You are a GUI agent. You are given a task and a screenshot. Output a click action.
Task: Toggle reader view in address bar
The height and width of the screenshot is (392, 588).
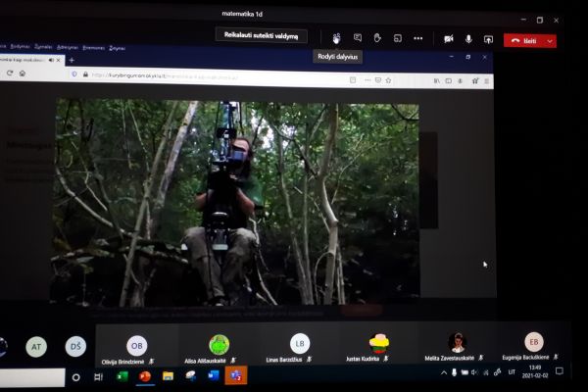pos(353,80)
